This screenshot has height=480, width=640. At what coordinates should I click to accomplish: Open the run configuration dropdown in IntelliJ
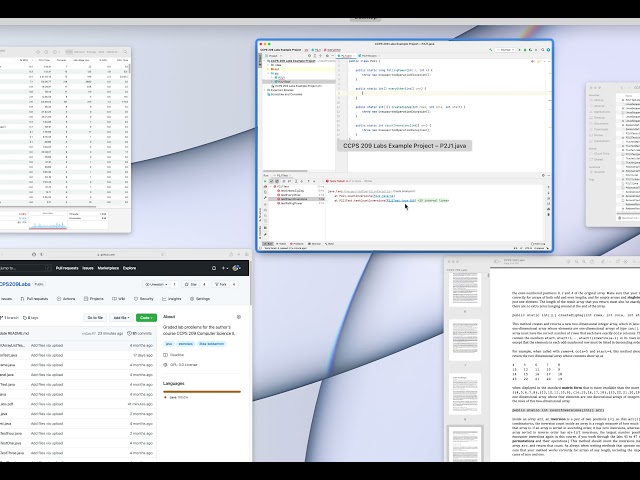tap(505, 50)
